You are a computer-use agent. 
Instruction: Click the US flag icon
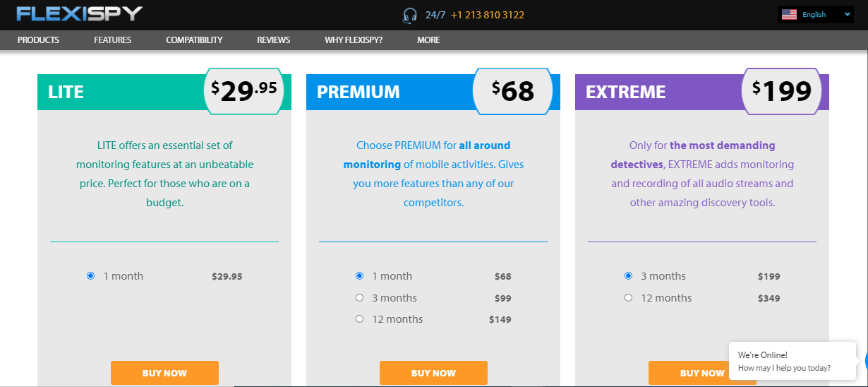point(789,15)
